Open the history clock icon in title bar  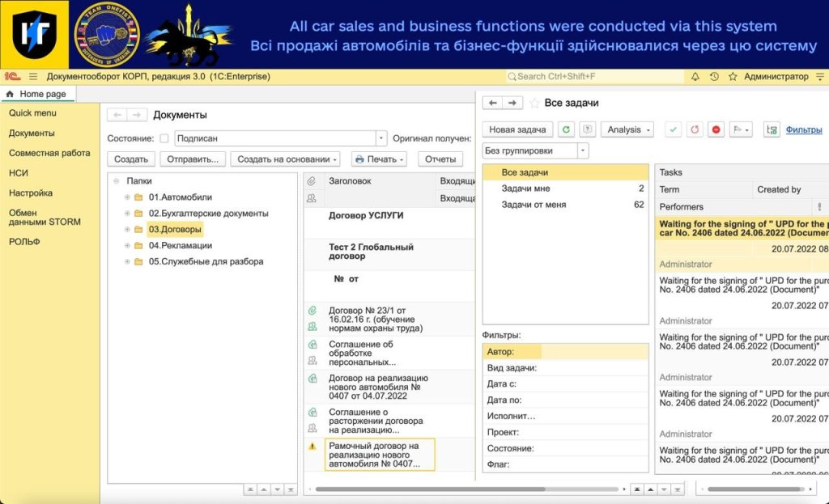(714, 77)
